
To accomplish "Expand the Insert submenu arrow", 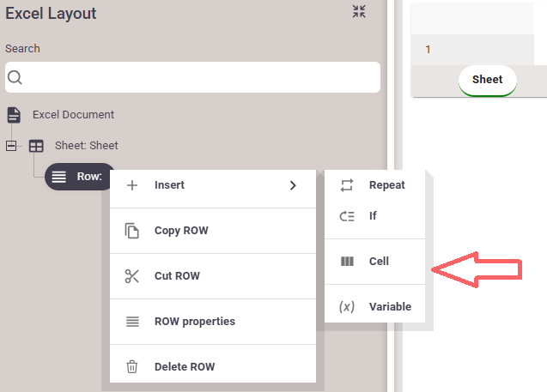I will 293,185.
